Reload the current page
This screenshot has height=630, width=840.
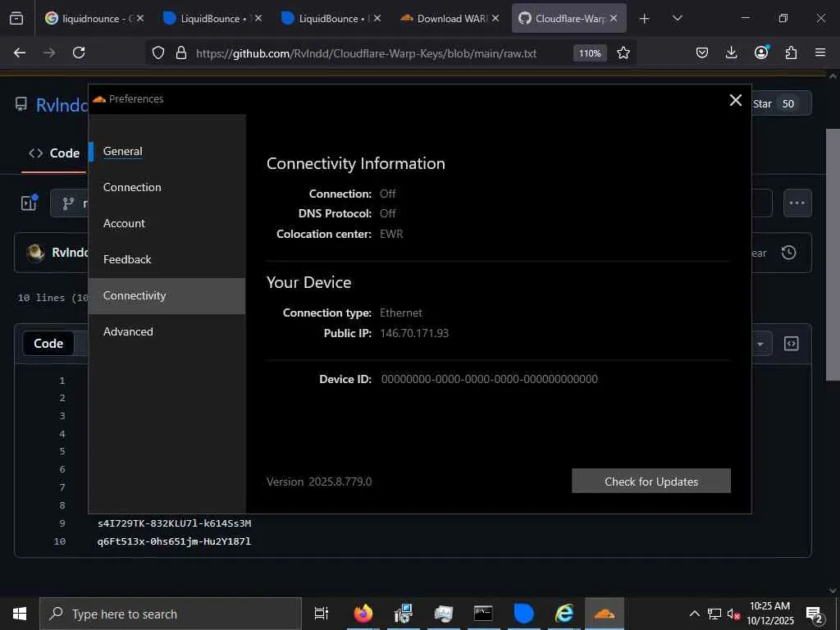pyautogui.click(x=79, y=52)
